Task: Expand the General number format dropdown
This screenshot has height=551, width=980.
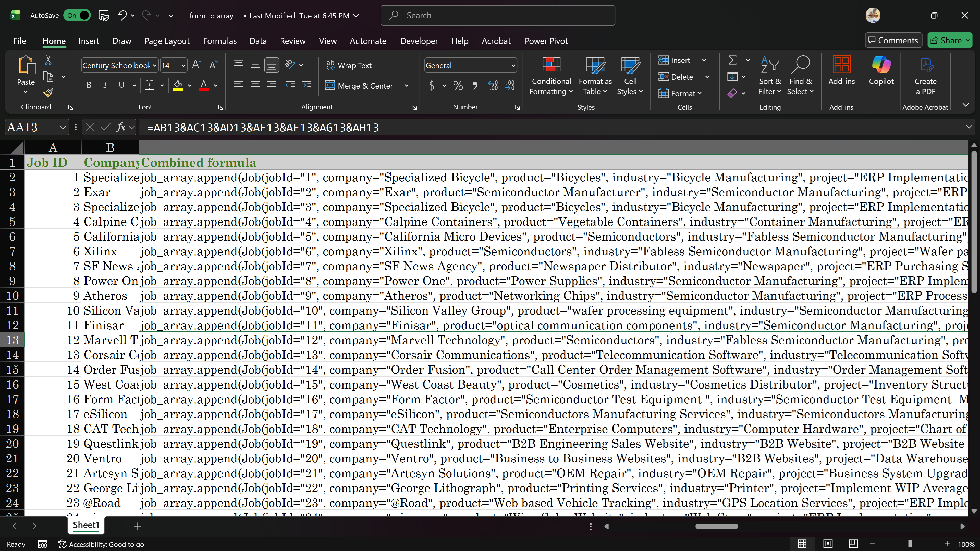Action: pos(513,65)
